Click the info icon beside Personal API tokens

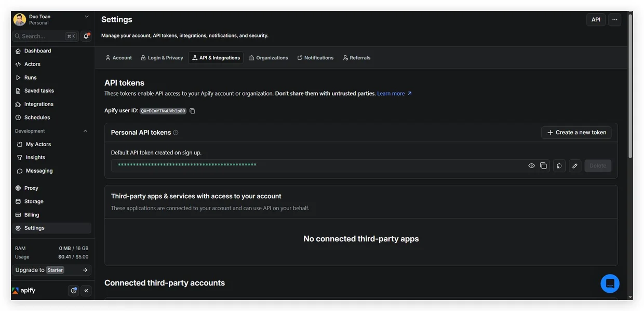click(x=176, y=133)
